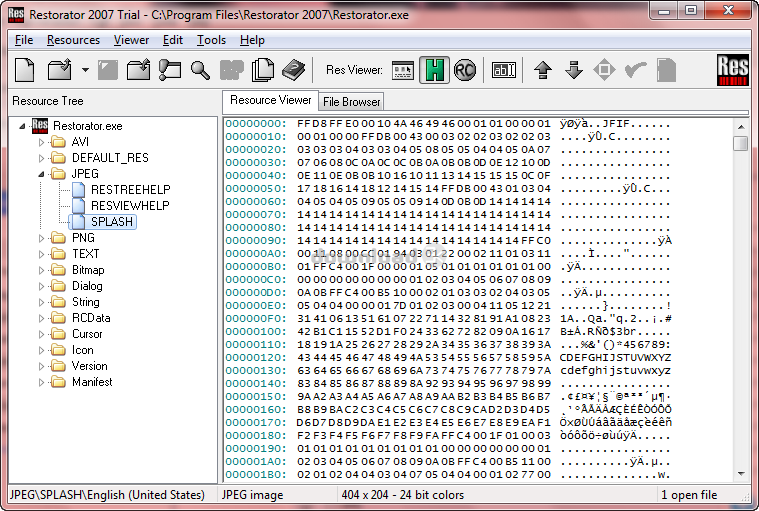Select the RESTREEHELP resource
759x511 pixels.
pyautogui.click(x=130, y=190)
